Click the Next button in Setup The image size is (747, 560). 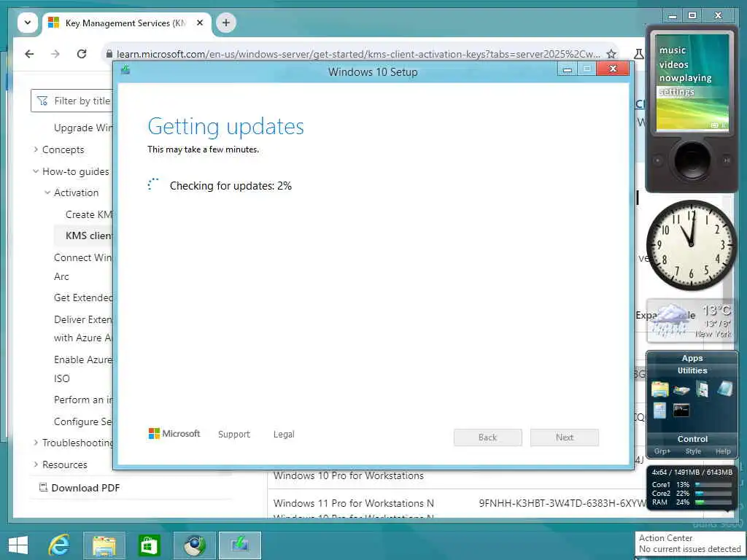[565, 437]
